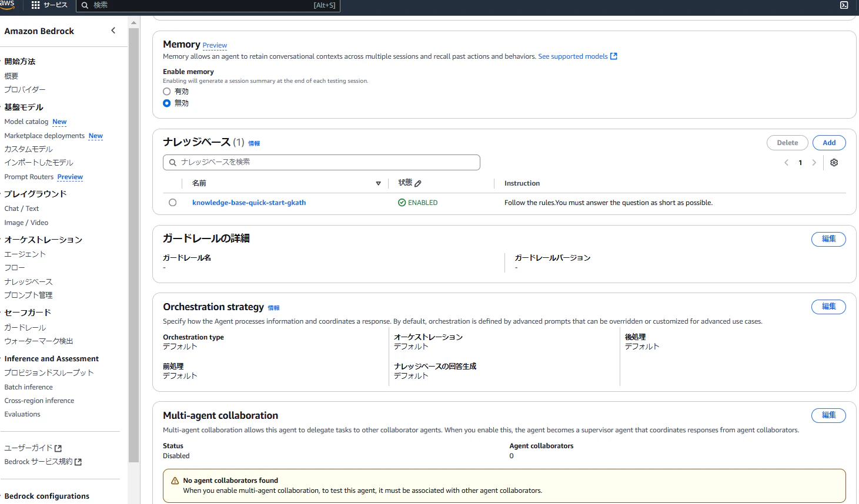859x504 pixels.
Task: Click external link icon beside ユーザーガイド
Action: [58, 448]
